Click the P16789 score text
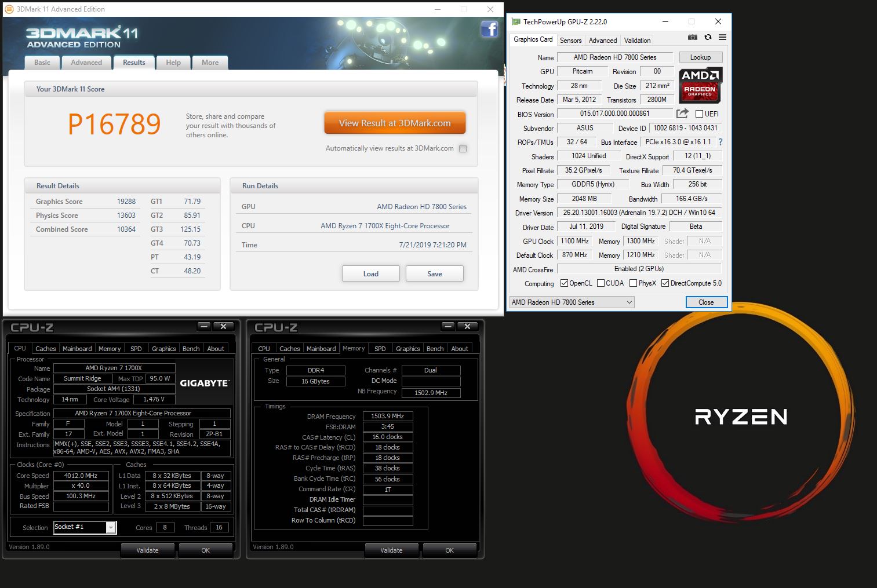 coord(114,124)
